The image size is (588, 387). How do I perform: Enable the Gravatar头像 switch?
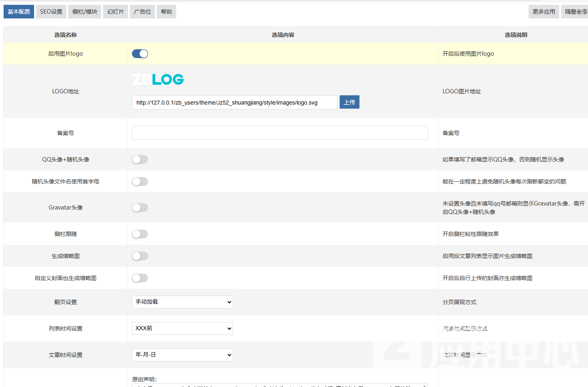point(140,208)
